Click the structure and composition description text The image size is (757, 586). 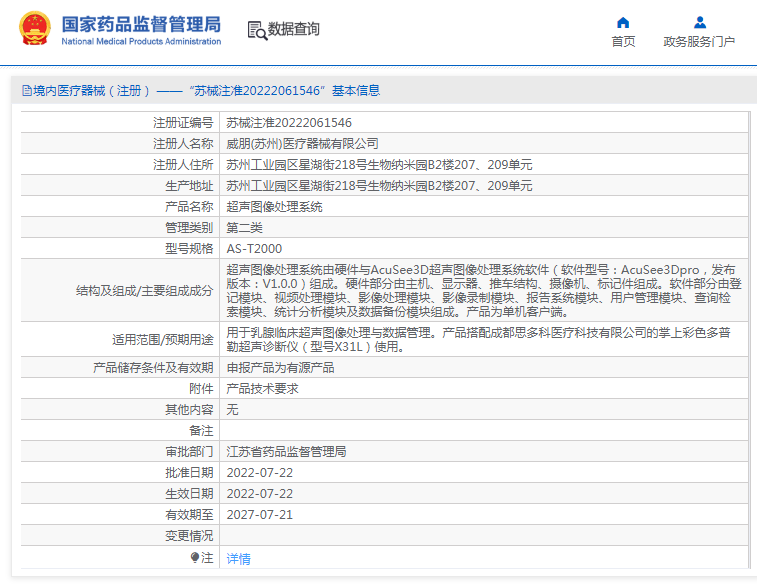point(483,291)
